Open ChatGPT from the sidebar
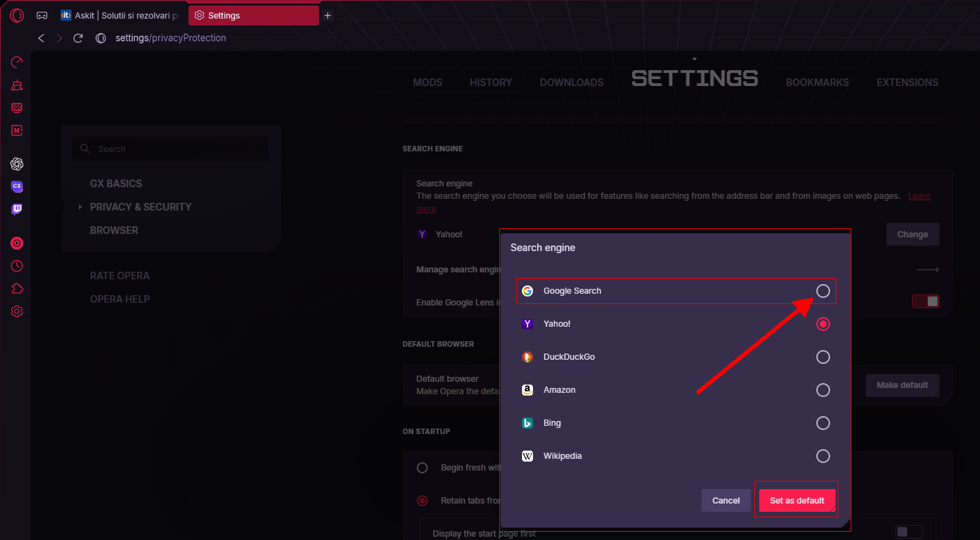 point(17,164)
